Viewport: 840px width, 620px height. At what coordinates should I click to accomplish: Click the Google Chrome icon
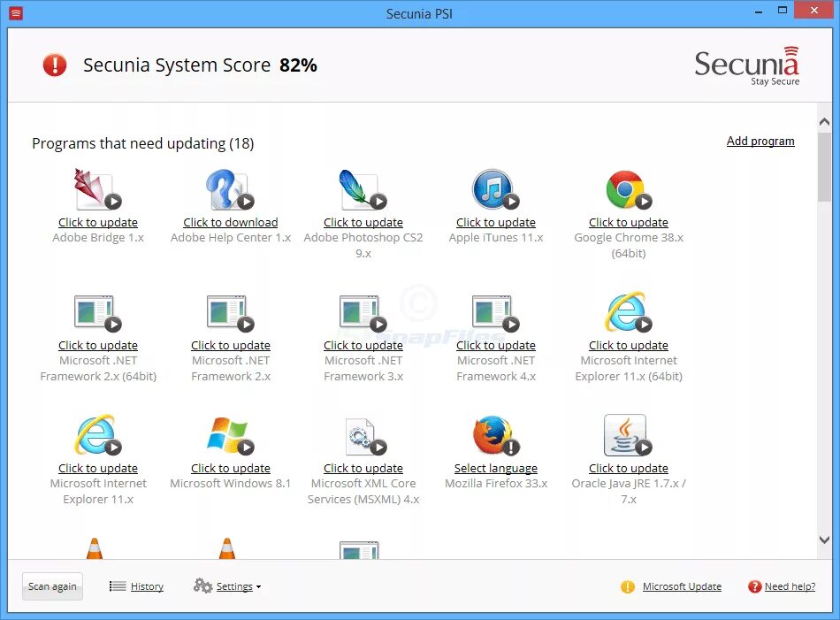click(629, 189)
